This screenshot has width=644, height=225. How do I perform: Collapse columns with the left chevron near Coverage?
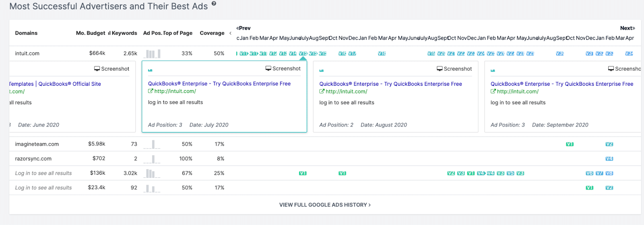(x=230, y=33)
